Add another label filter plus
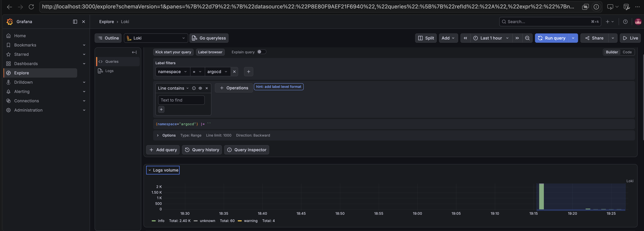This screenshot has width=644, height=231. (248, 72)
